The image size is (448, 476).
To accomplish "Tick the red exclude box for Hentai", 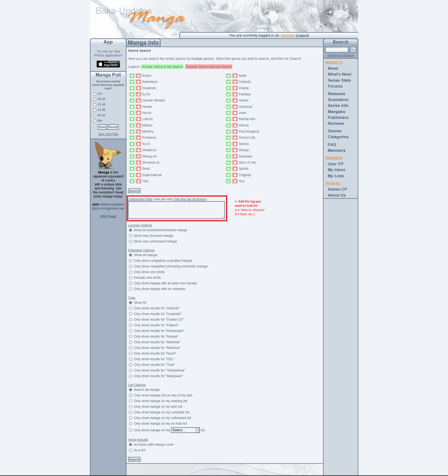I will click(x=138, y=107).
